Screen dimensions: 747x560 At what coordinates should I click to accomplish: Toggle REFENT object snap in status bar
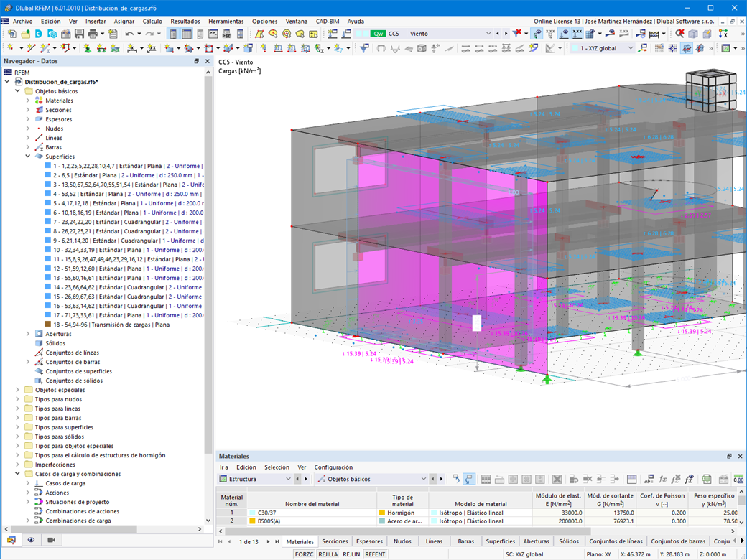point(375,554)
